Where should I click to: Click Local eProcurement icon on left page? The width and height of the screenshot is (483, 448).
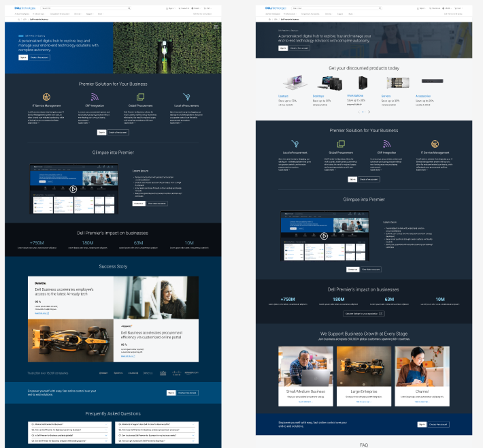186,97
